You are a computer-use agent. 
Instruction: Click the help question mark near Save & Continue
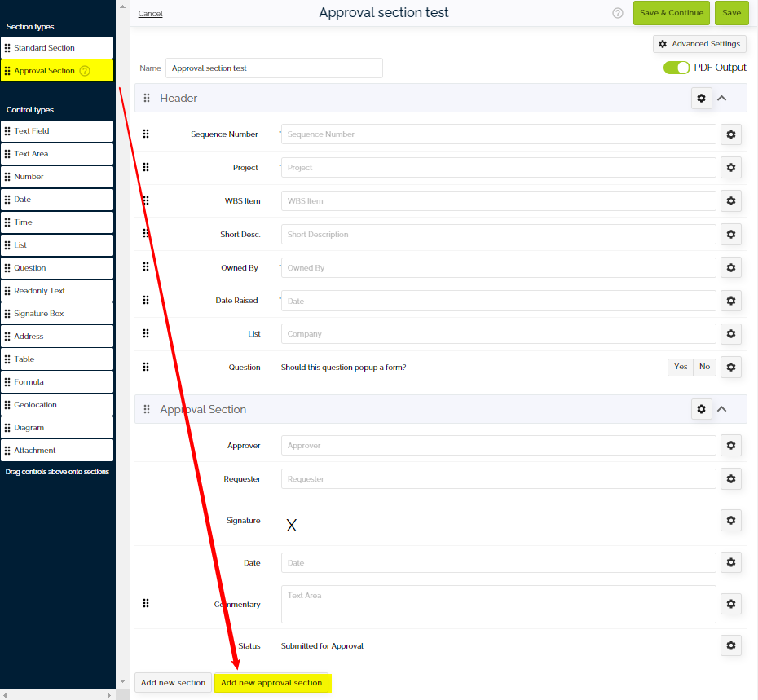[x=617, y=13]
